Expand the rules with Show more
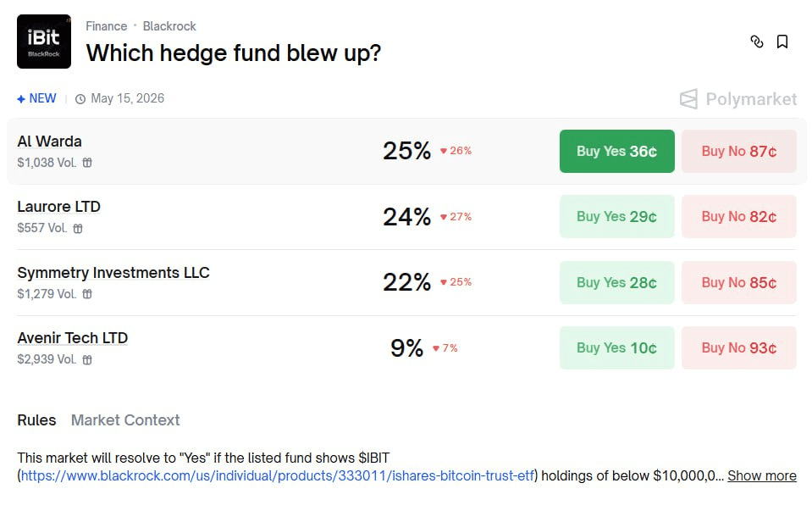This screenshot has height=511, width=812. [761, 475]
